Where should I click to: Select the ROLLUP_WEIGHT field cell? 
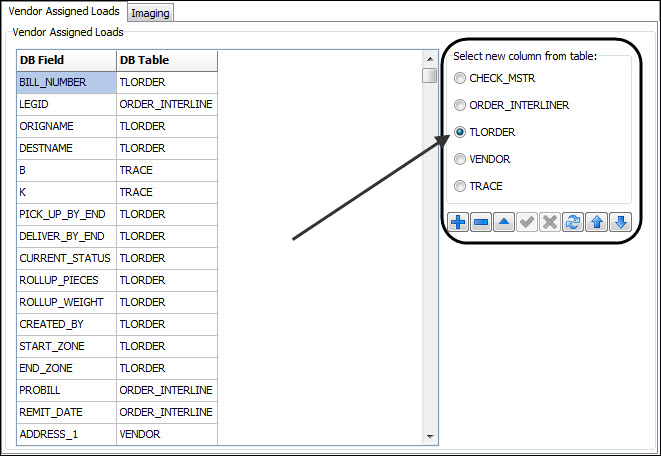[x=67, y=302]
